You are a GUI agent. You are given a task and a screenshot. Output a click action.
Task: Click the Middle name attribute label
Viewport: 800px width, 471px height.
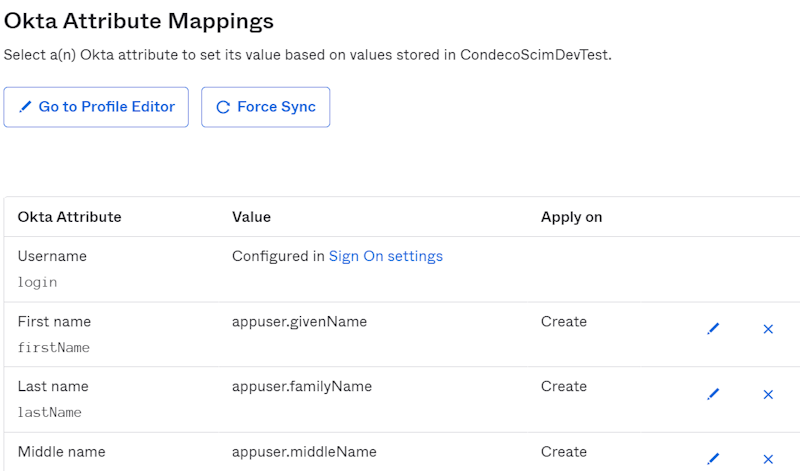coord(61,452)
